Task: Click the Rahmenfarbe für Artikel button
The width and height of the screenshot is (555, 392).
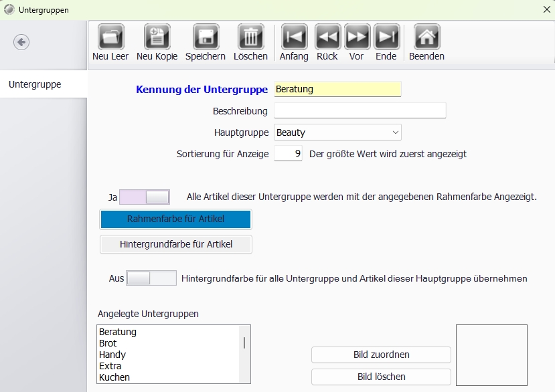Action: click(x=175, y=219)
